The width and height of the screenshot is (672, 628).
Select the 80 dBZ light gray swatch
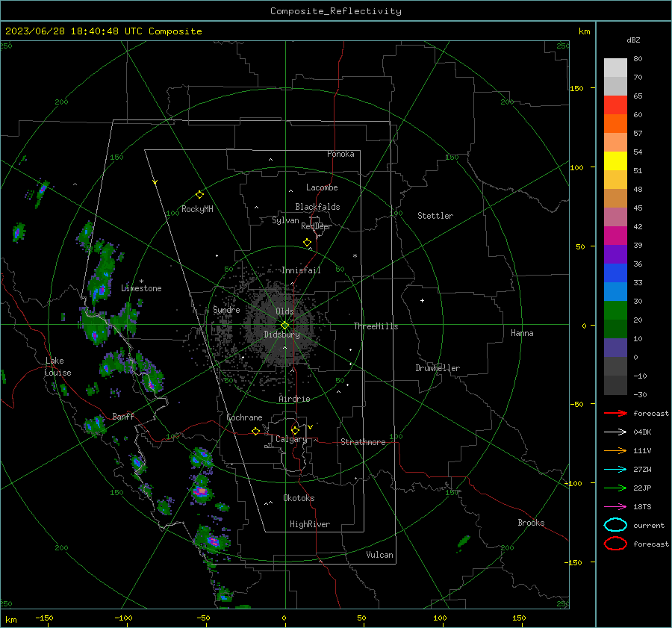coord(615,68)
